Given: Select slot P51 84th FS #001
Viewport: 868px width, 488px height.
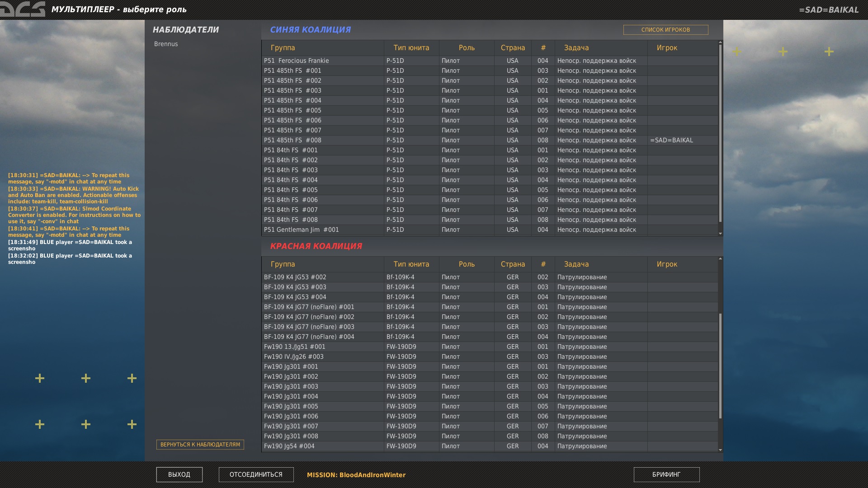Looking at the screenshot, I should pyautogui.click(x=490, y=150).
